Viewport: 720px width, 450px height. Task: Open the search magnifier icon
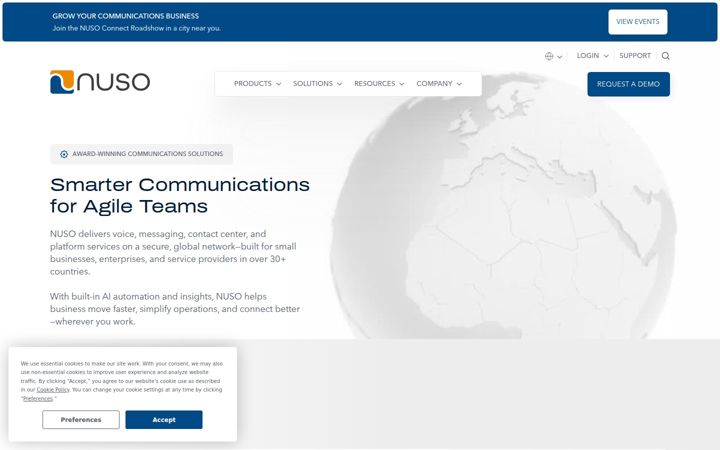tap(665, 56)
